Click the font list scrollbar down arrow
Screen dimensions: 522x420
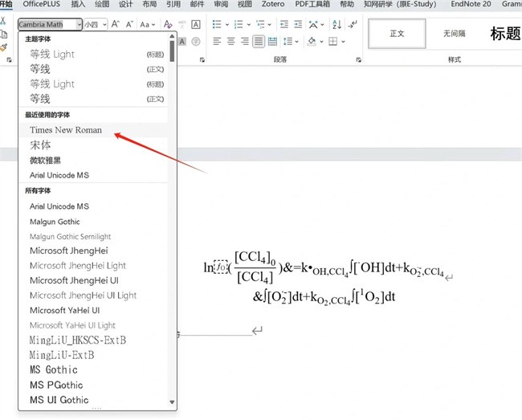[x=172, y=402]
